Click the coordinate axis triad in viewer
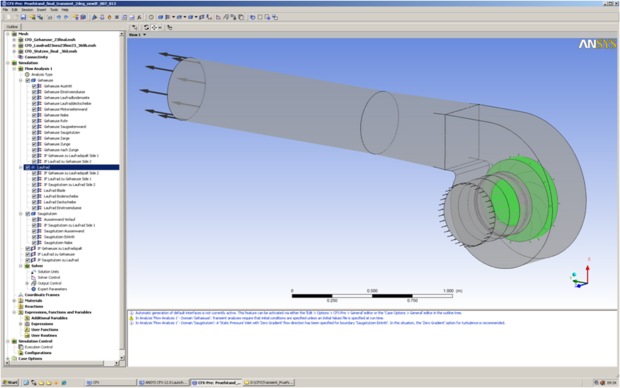 click(x=581, y=274)
